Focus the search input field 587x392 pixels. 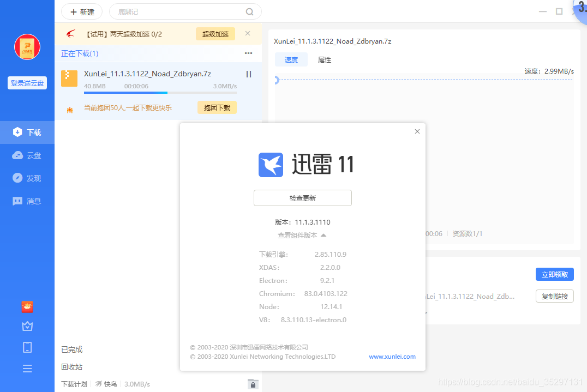tap(179, 12)
